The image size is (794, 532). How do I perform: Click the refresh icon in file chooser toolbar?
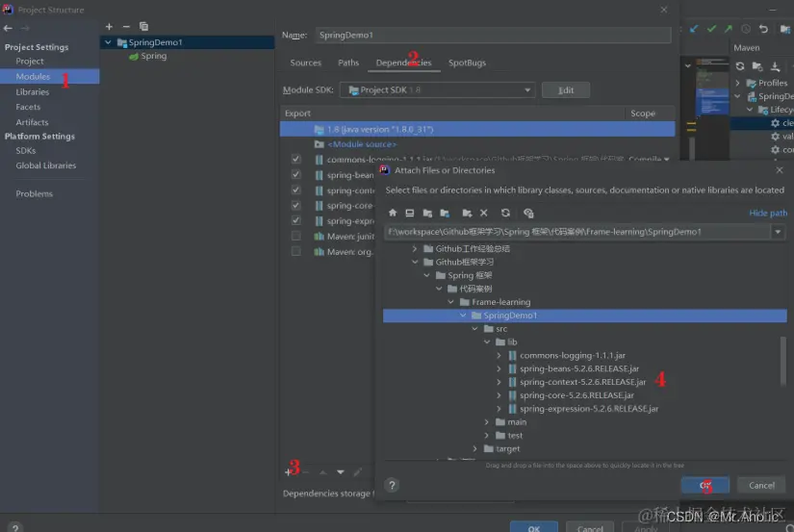505,213
